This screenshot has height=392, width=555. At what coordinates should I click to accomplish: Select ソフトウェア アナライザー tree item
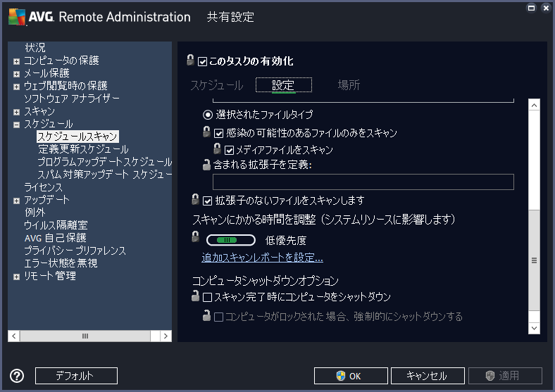click(72, 99)
